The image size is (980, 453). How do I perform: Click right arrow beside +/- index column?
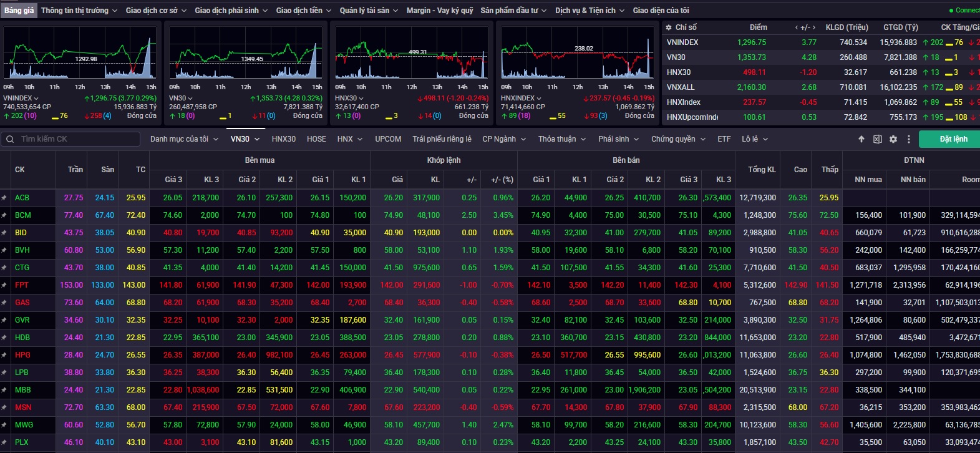(814, 27)
